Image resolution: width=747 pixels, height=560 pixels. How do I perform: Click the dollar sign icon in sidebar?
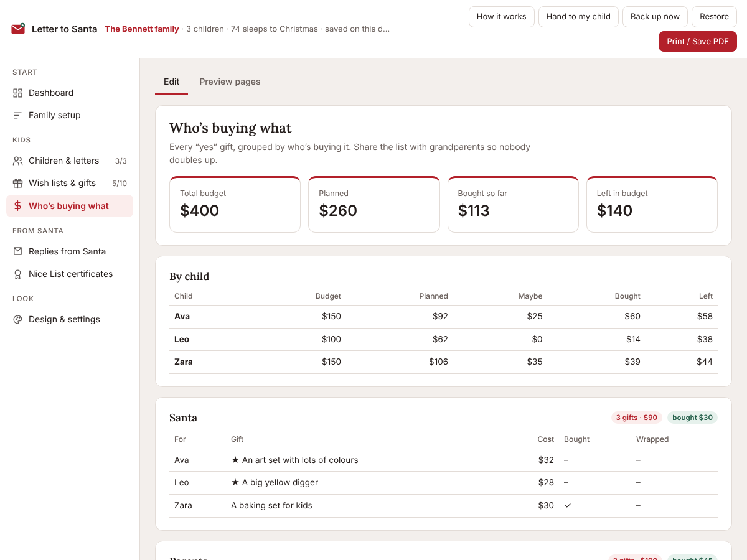17,206
